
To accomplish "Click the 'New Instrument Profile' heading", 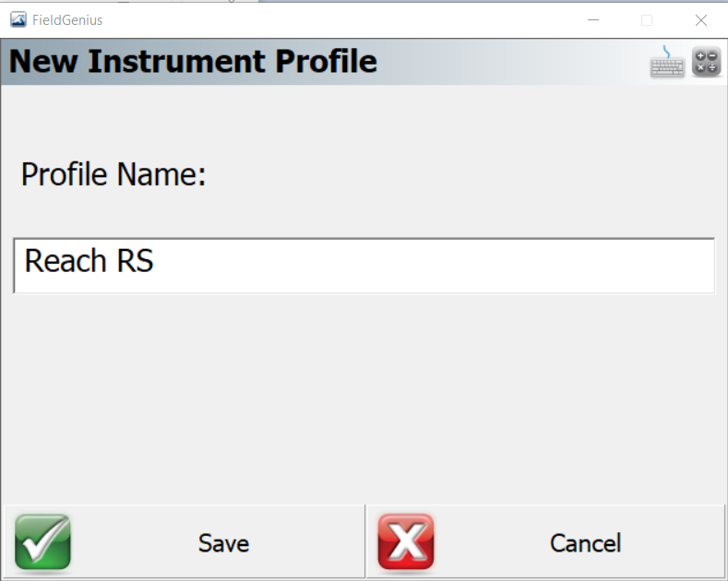I will coord(193,61).
